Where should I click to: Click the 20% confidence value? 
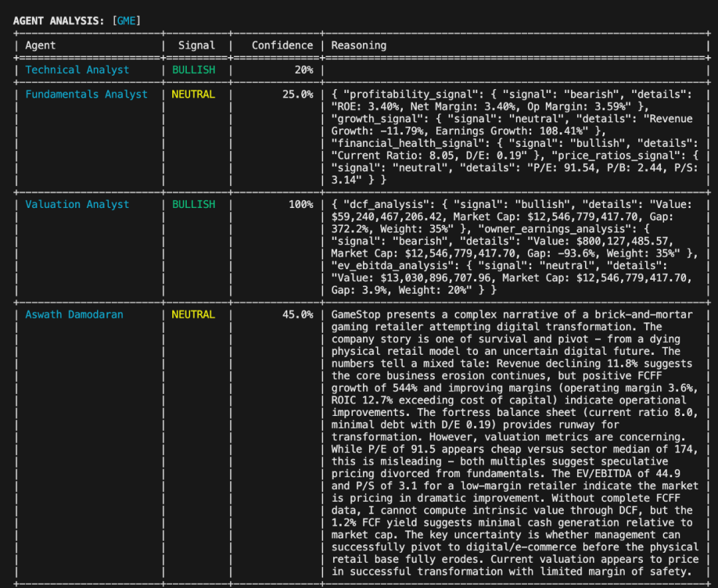click(304, 70)
